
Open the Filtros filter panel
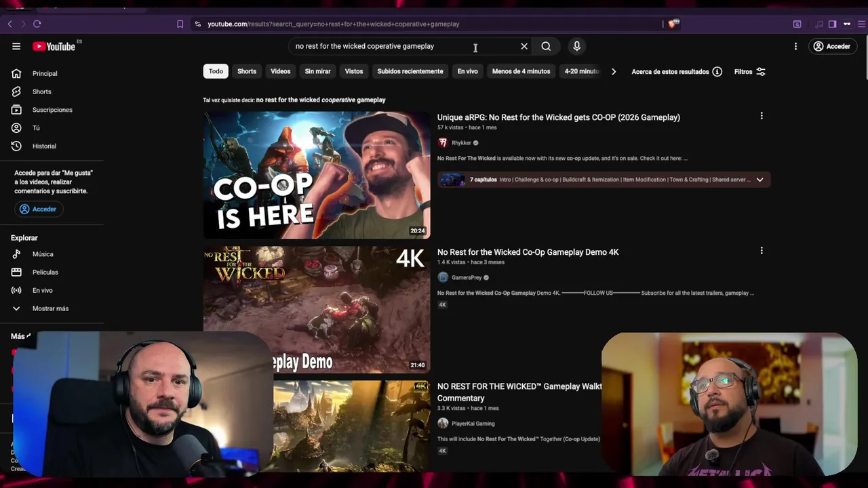(x=750, y=72)
